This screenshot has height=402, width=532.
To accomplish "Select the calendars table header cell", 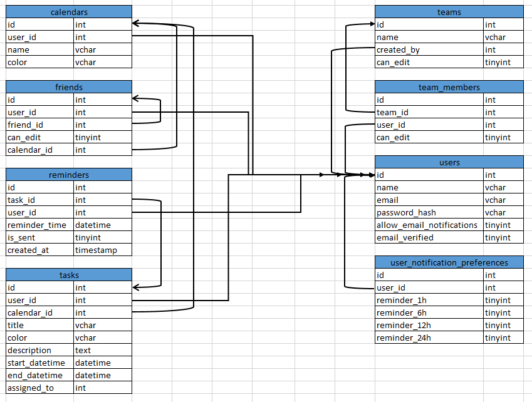I will pyautogui.click(x=69, y=12).
